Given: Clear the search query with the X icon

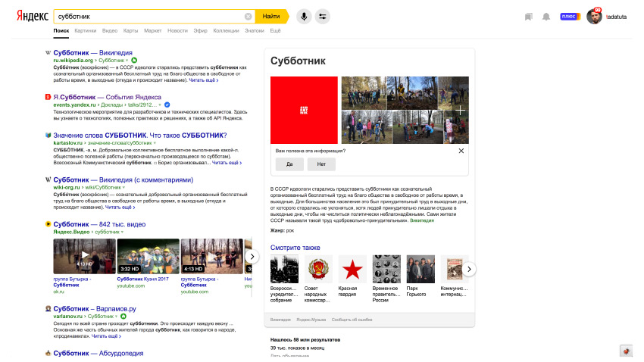Looking at the screenshot, I should 248,17.
